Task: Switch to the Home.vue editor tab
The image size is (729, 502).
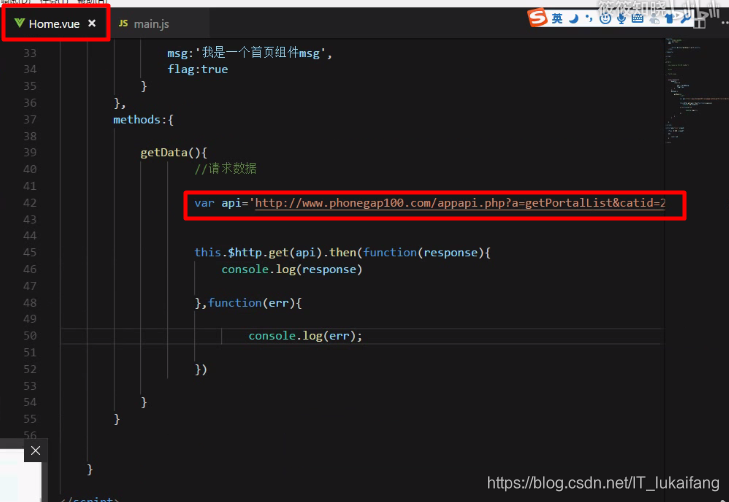Action: tap(55, 23)
